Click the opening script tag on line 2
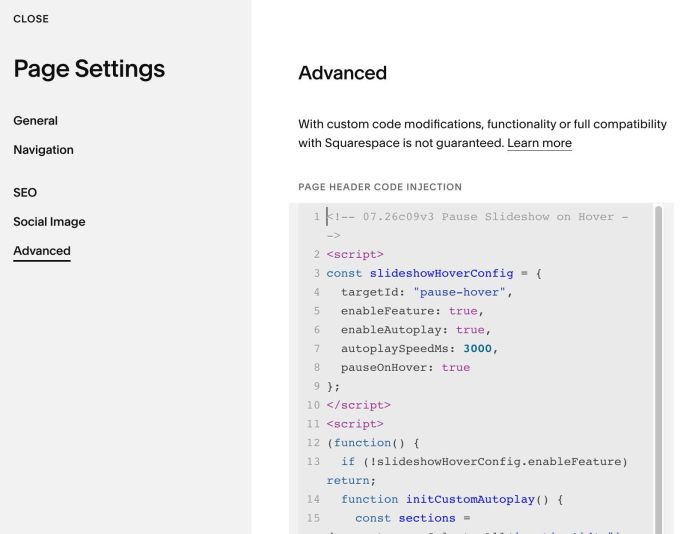The image size is (700, 534). click(x=355, y=254)
